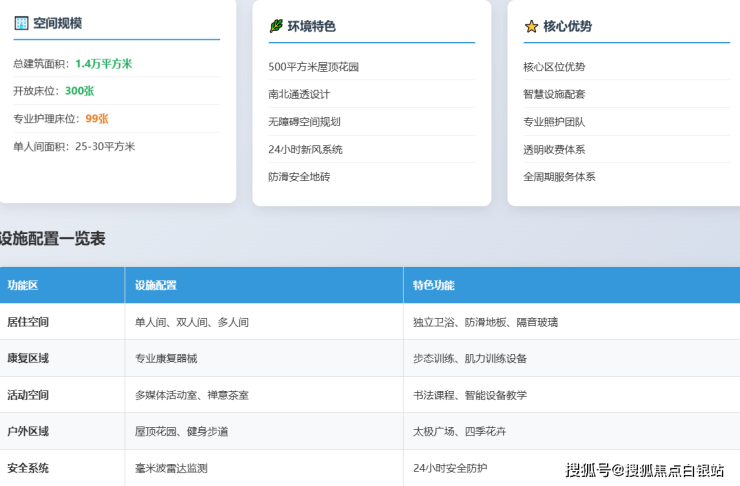Image resolution: width=740 pixels, height=486 pixels.
Task: Select the 空间规模 card heading
Action: tap(57, 22)
